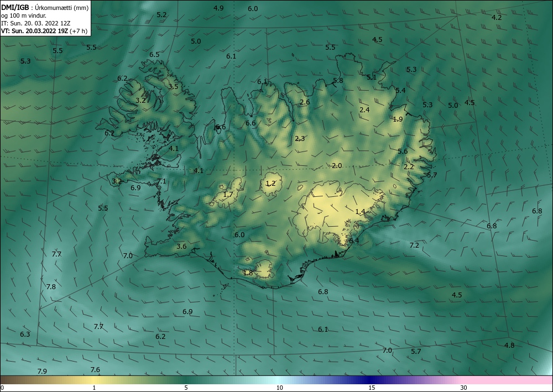553x392 pixels.
Task: Click the 5 label on the color scale
Action: click(186, 388)
